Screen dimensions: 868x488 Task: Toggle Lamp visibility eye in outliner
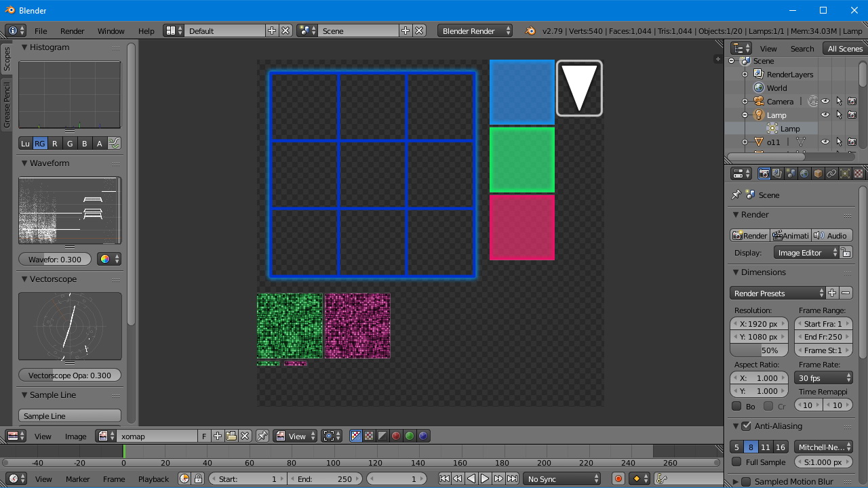825,115
